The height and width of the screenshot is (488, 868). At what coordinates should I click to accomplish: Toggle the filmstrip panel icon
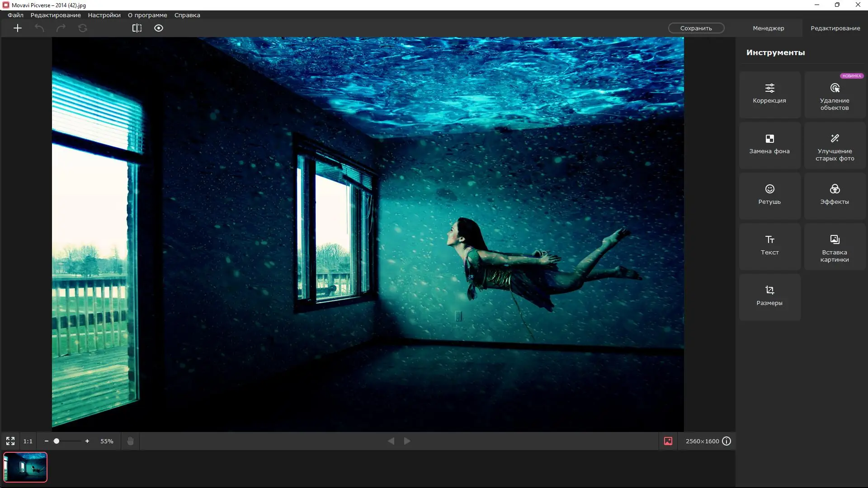coord(668,441)
